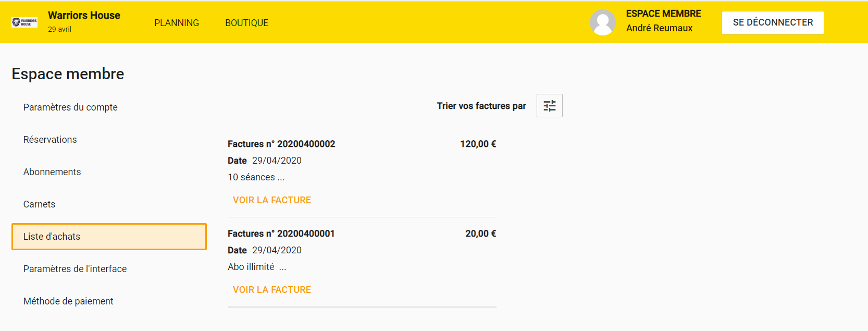Select Carnets in the sidebar
This screenshot has width=868, height=331.
point(39,204)
